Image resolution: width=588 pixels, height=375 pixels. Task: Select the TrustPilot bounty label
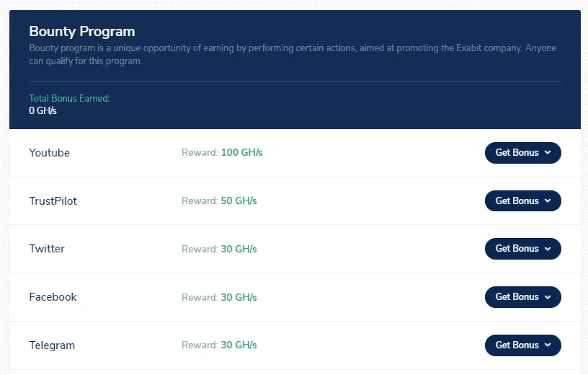coord(53,200)
